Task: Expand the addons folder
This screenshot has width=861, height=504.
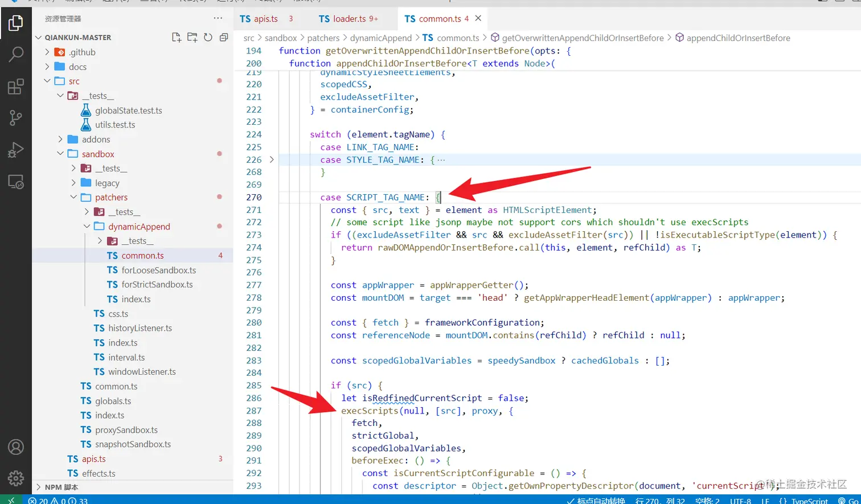Action: click(60, 140)
